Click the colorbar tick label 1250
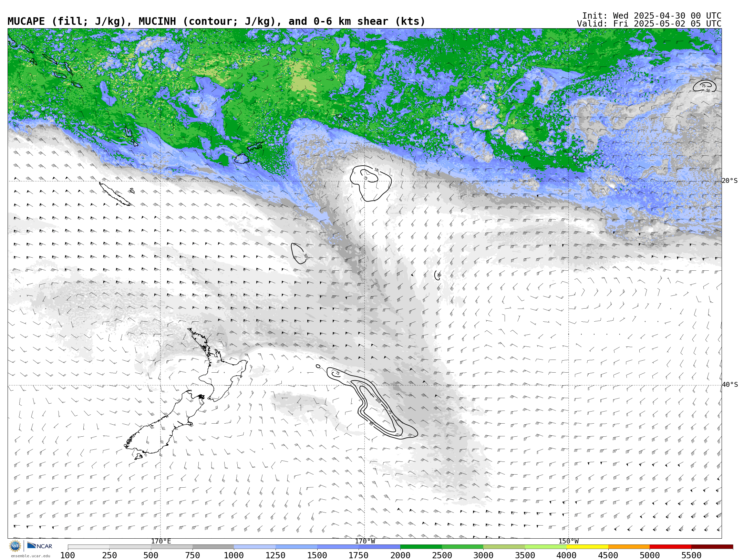This screenshot has width=744, height=560. (x=276, y=556)
